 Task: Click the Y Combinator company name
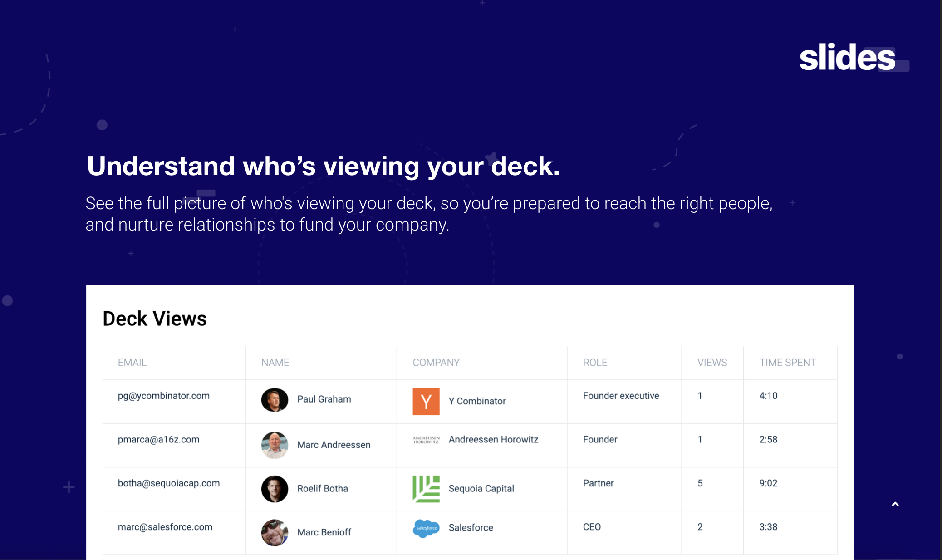coord(477,401)
